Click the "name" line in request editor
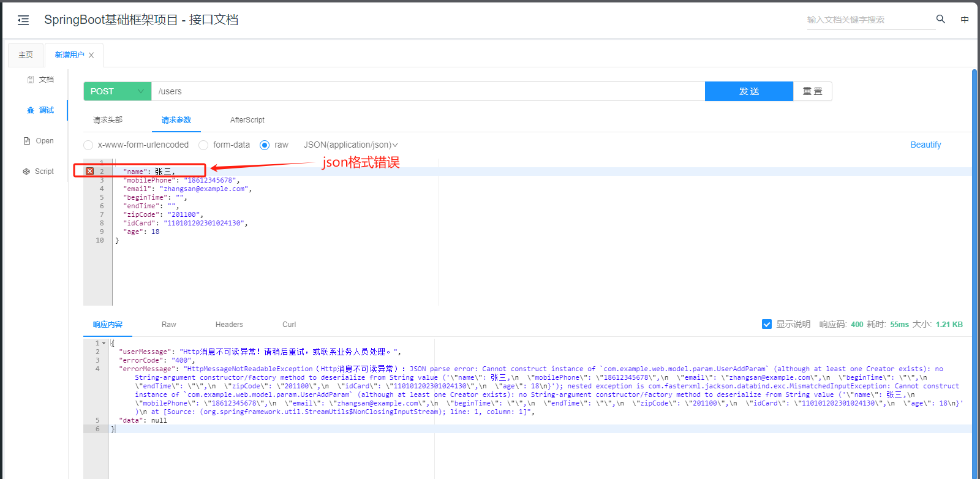This screenshot has width=980, height=479. (149, 172)
